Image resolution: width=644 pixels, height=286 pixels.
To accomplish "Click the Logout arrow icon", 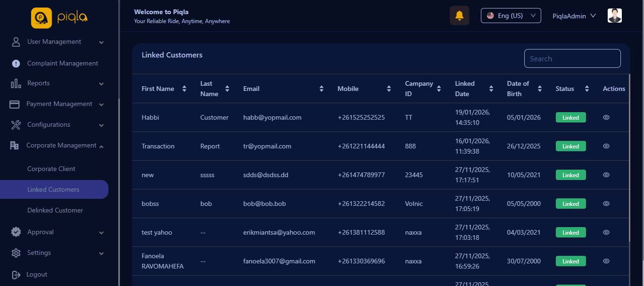I will pos(16,275).
